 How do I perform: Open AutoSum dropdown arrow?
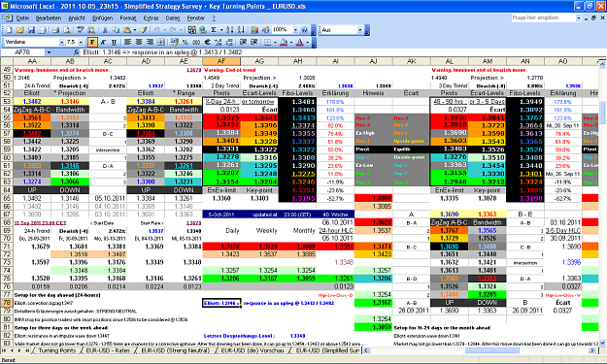[221, 30]
